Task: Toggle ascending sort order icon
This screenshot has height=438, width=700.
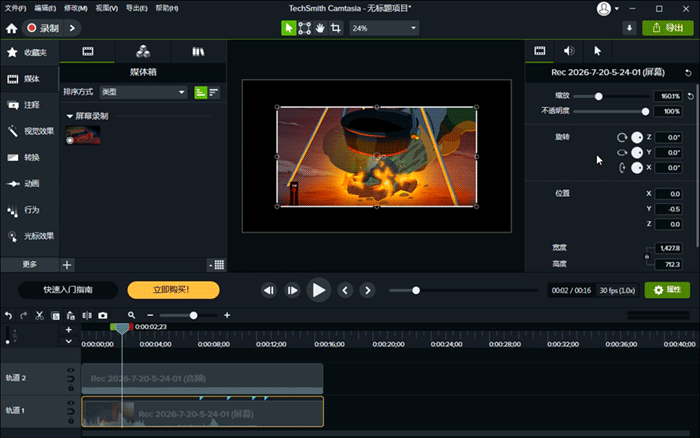Action: point(201,92)
